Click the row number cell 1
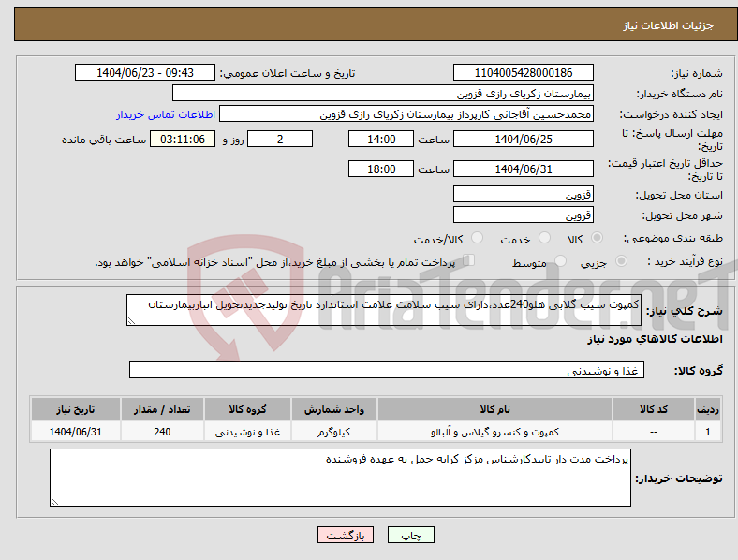Image resolution: width=738 pixels, height=560 pixels. [x=708, y=431]
